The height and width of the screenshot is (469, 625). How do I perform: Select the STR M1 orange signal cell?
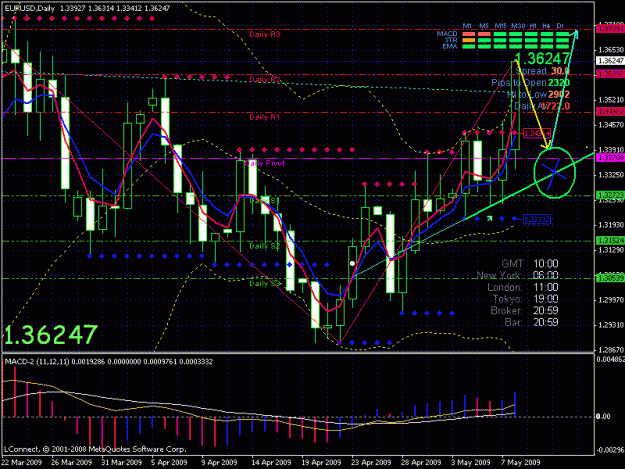coord(468,40)
